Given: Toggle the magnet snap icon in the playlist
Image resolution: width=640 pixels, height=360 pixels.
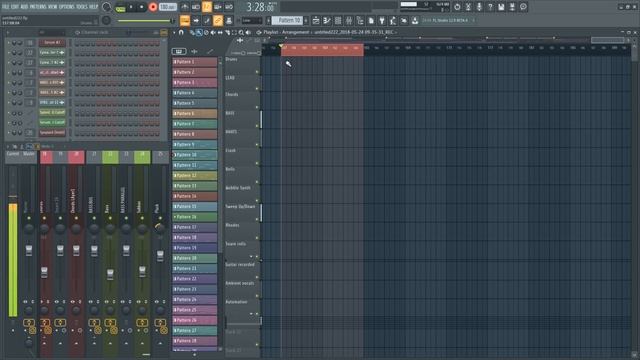Looking at the screenshot, I should (181, 32).
